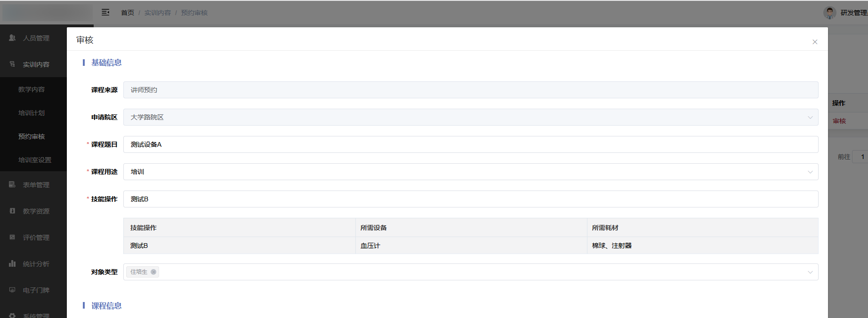The image size is (868, 318).
Task: Click the 血压计 equipment cell
Action: coord(471,246)
